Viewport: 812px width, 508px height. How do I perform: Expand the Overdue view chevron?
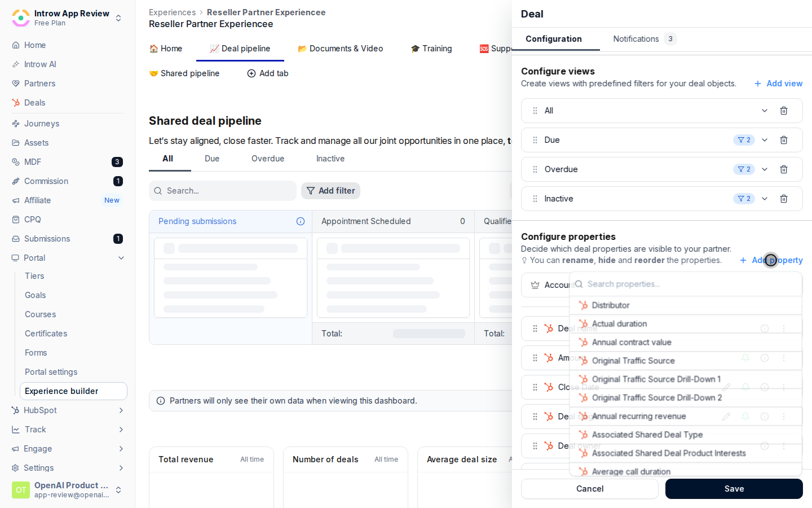[765, 169]
